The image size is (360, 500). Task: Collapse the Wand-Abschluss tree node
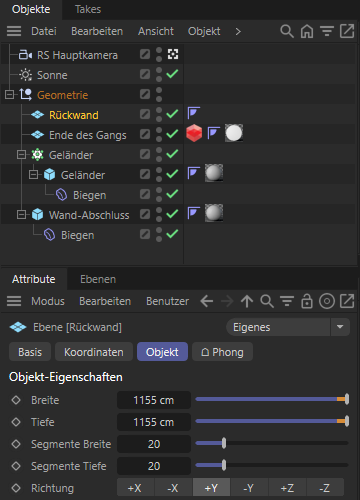(21, 215)
